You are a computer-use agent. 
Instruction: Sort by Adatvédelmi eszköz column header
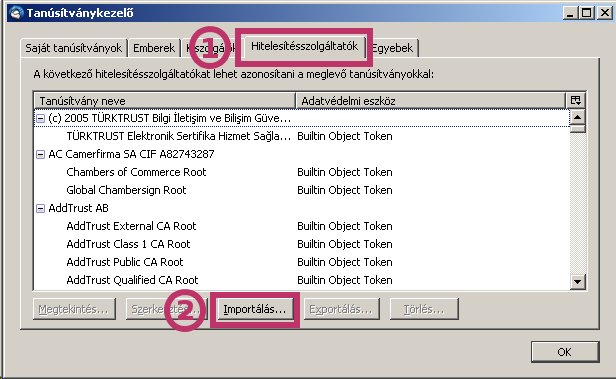click(x=430, y=101)
